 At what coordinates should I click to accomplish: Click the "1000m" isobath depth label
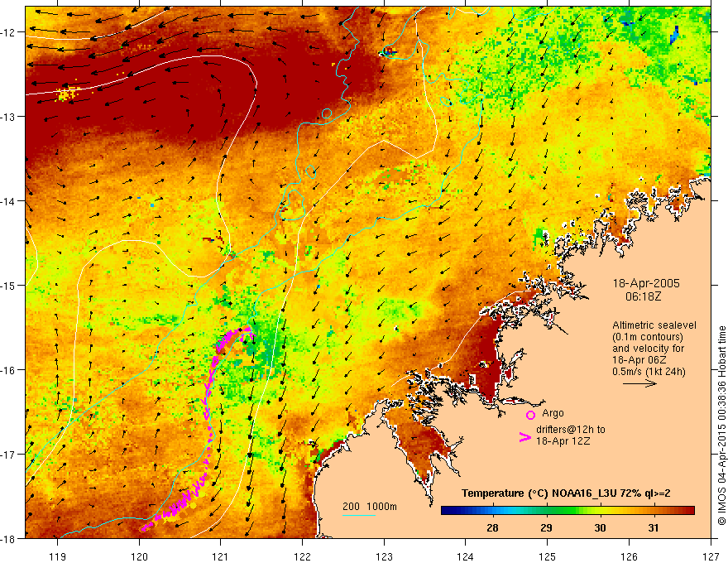[381, 507]
